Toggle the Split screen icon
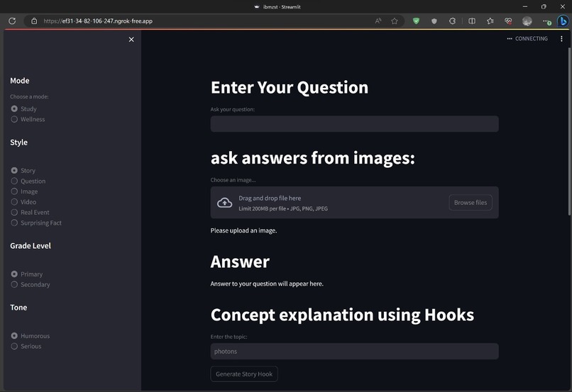 point(472,21)
